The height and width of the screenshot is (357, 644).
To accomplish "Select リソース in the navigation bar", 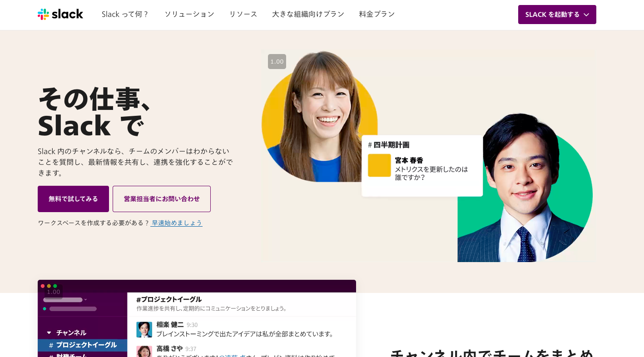I will pyautogui.click(x=243, y=14).
